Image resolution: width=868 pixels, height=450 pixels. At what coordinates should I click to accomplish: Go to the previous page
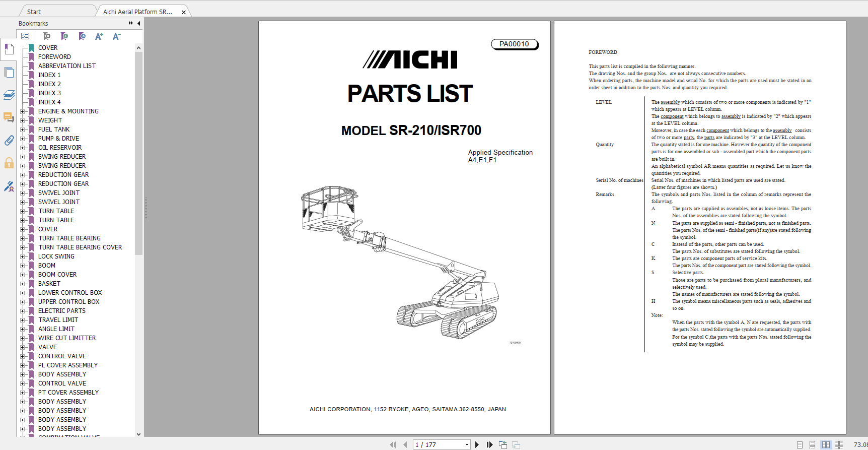pyautogui.click(x=405, y=444)
